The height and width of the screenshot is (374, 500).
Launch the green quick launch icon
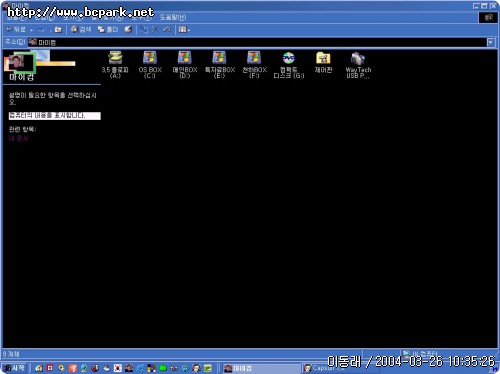163,368
